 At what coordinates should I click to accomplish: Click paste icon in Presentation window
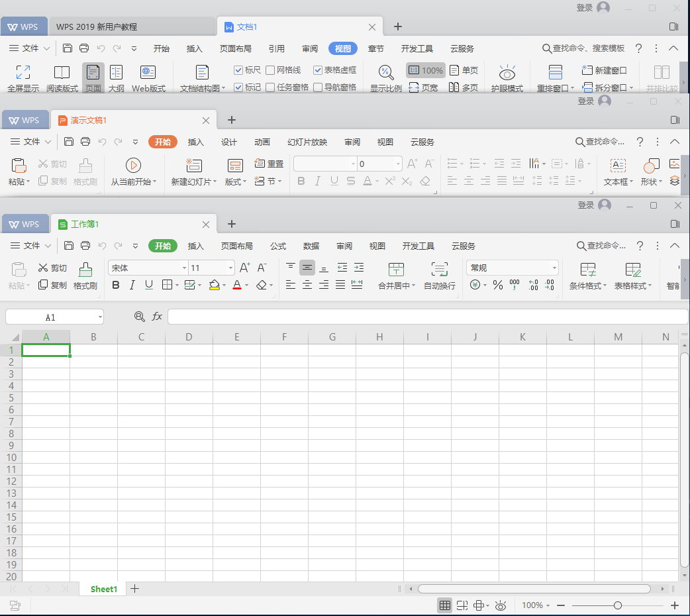19,166
